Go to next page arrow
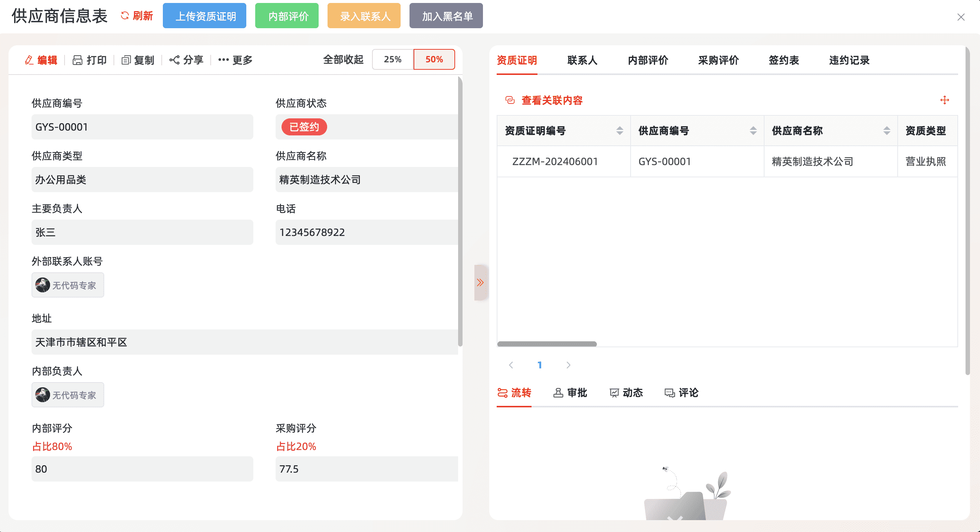 pyautogui.click(x=568, y=365)
